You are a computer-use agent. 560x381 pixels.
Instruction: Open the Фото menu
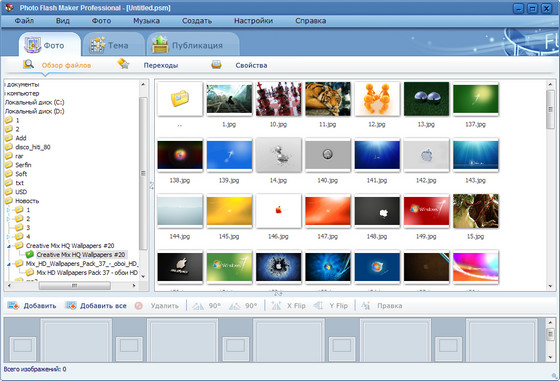point(101,21)
